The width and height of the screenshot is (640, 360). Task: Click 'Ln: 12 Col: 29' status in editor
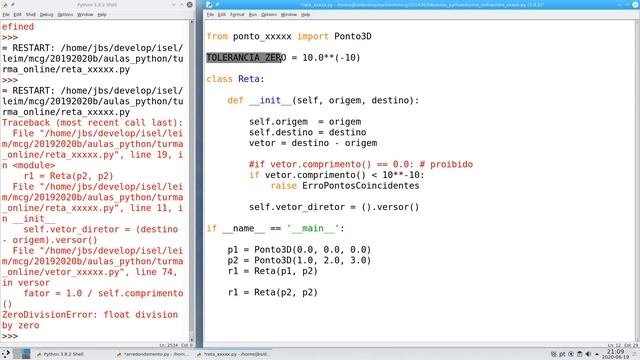(x=623, y=345)
